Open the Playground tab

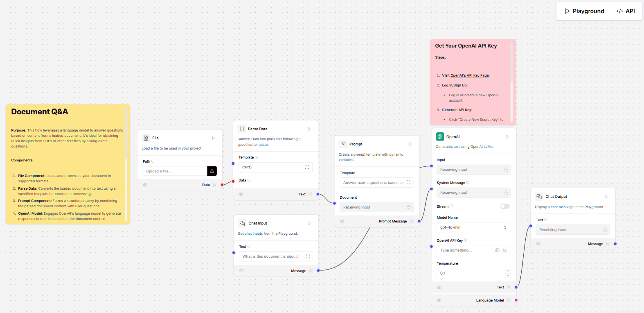pos(584,11)
